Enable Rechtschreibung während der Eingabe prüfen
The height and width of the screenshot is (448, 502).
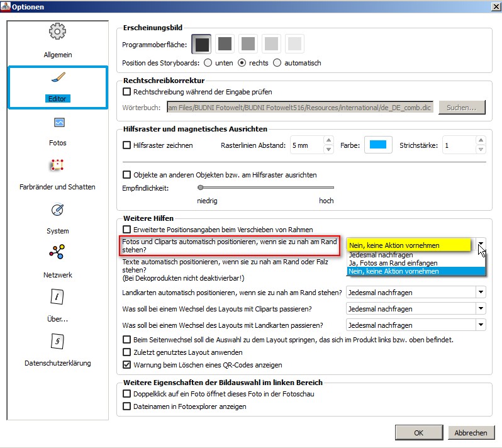[127, 92]
